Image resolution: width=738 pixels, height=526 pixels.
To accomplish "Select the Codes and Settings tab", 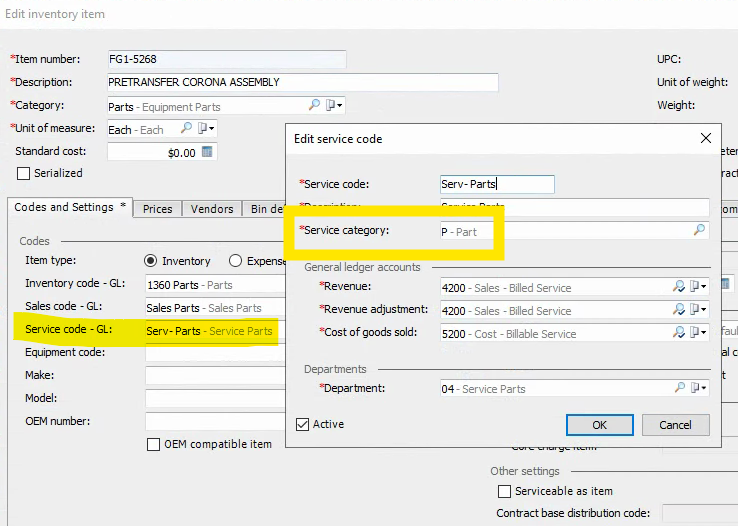I will pyautogui.click(x=70, y=207).
